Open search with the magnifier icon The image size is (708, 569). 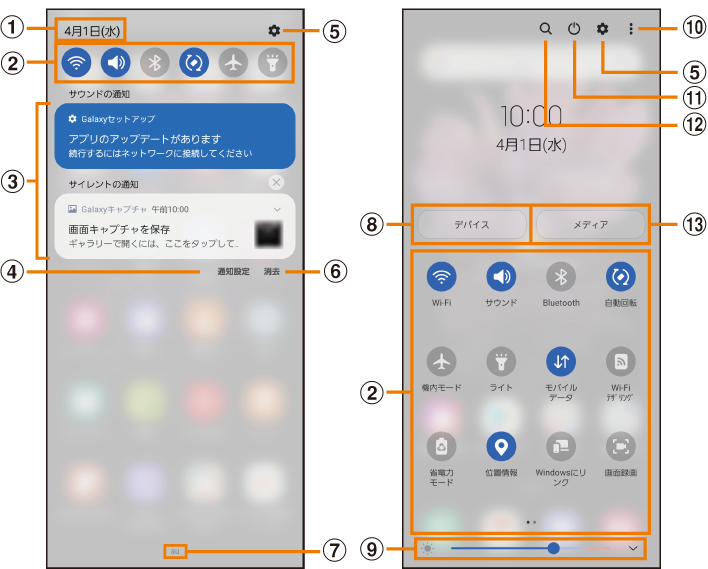[546, 30]
